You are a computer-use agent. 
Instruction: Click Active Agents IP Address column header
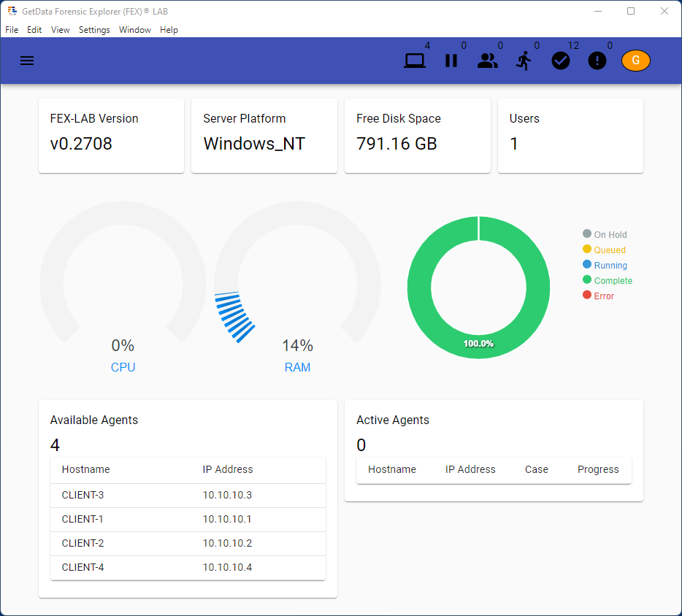click(470, 469)
